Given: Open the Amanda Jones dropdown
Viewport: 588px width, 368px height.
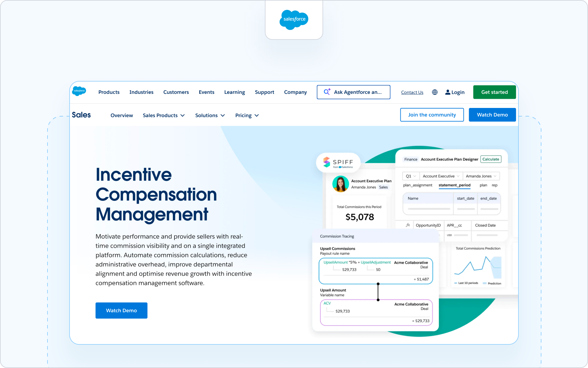Looking at the screenshot, I should 481,176.
